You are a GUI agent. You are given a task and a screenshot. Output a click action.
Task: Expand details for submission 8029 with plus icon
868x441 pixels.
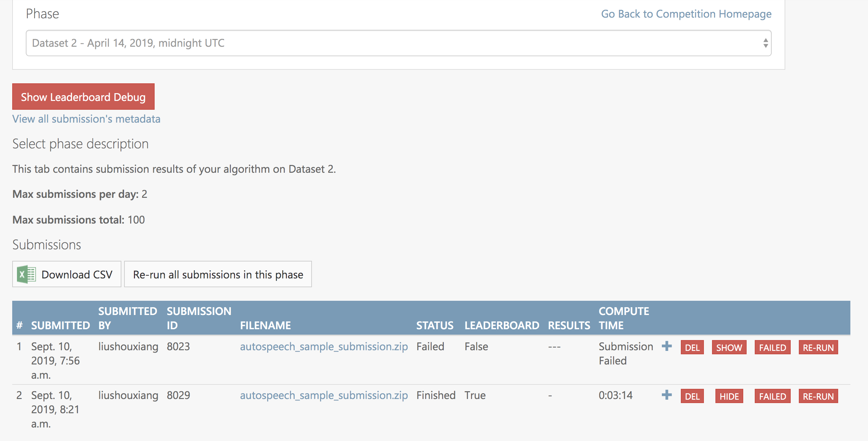click(667, 395)
